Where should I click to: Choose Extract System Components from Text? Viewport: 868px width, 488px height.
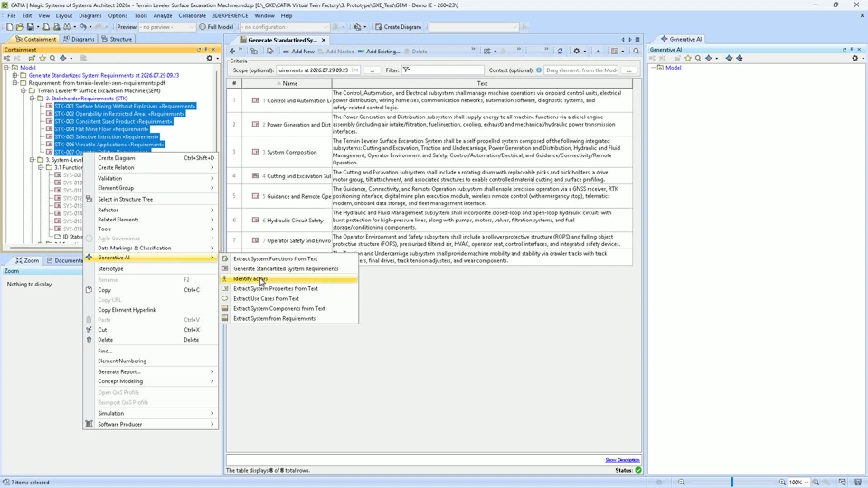click(x=289, y=309)
